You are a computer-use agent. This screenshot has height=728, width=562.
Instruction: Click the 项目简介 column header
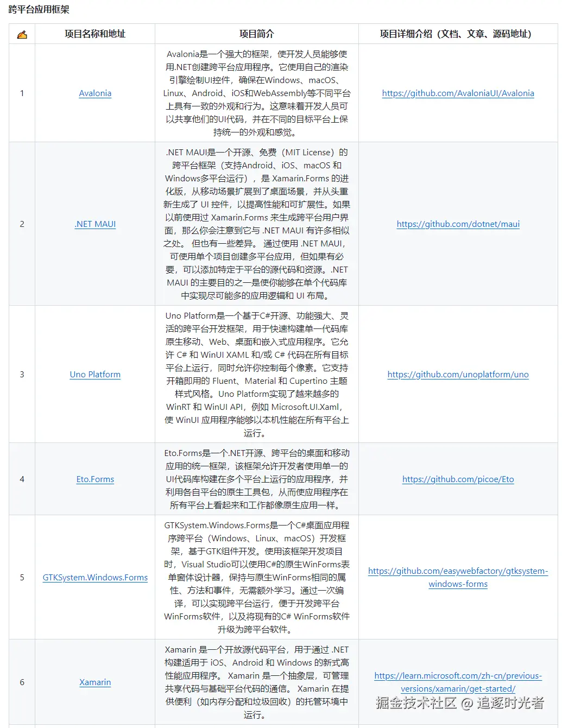pyautogui.click(x=257, y=34)
